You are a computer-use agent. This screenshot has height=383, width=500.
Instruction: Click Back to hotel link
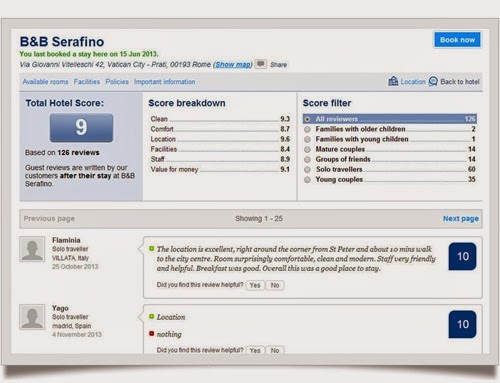click(x=460, y=82)
